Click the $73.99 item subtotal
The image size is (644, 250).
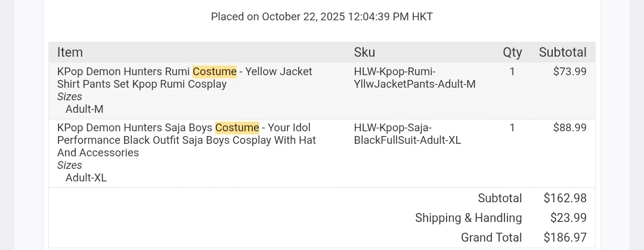pyautogui.click(x=569, y=72)
